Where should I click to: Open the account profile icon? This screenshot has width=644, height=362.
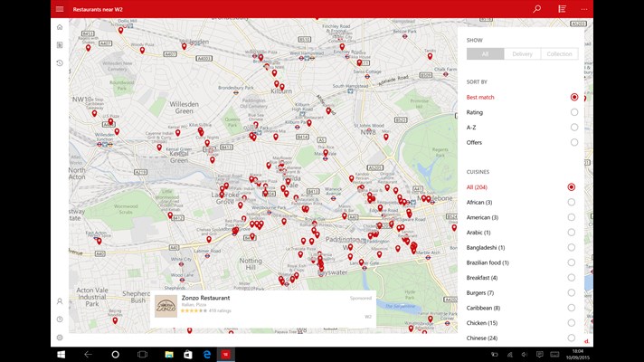pos(60,301)
